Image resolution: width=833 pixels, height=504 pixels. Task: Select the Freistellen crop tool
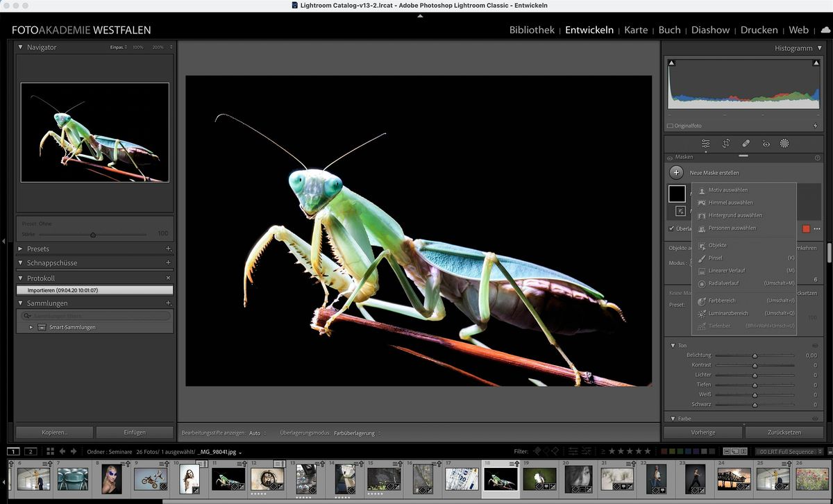(x=725, y=144)
